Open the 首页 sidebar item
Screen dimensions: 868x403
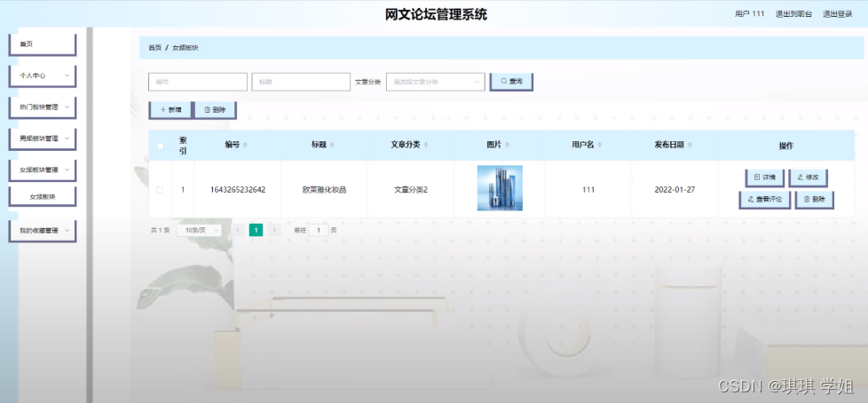coord(42,44)
